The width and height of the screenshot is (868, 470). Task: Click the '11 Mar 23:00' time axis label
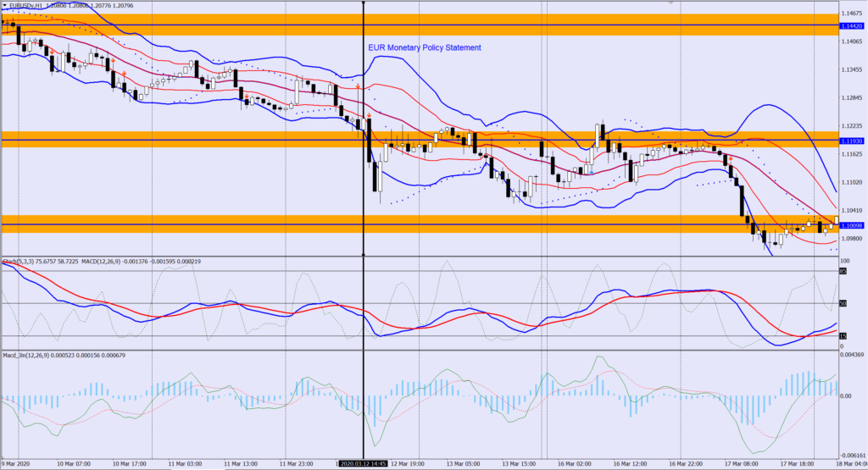[296, 464]
